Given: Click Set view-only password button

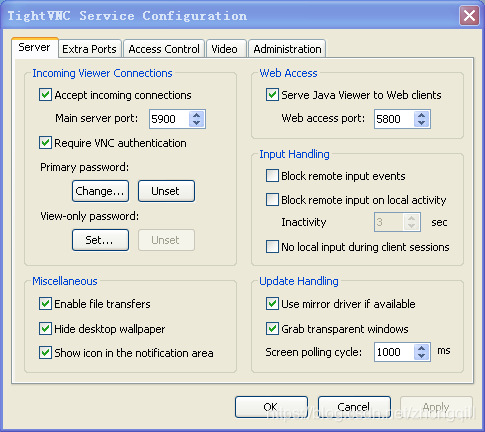Looking at the screenshot, I should (x=100, y=240).
